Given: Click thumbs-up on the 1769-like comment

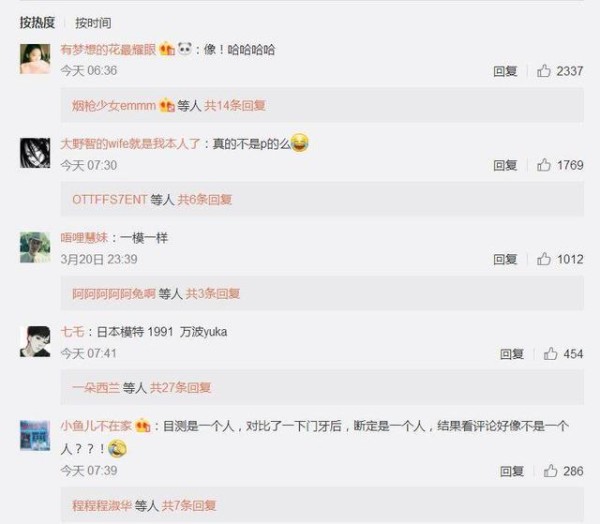Looking at the screenshot, I should click(544, 165).
